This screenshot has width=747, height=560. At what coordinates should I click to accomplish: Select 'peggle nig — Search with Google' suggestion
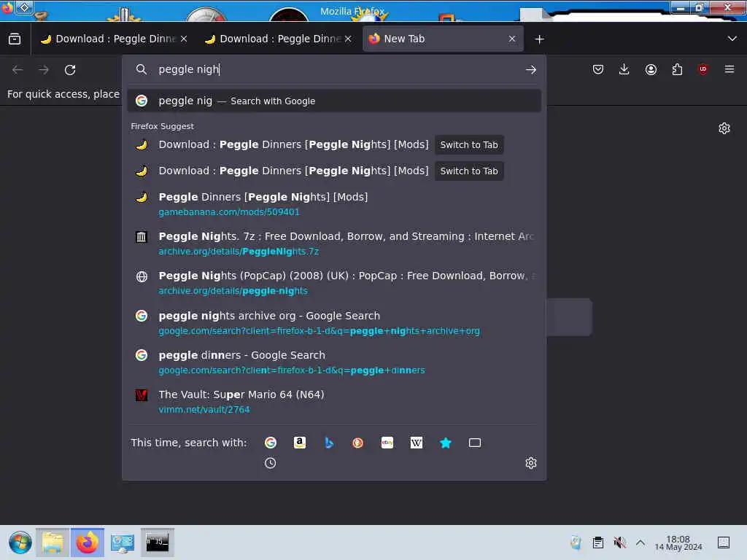coord(334,101)
